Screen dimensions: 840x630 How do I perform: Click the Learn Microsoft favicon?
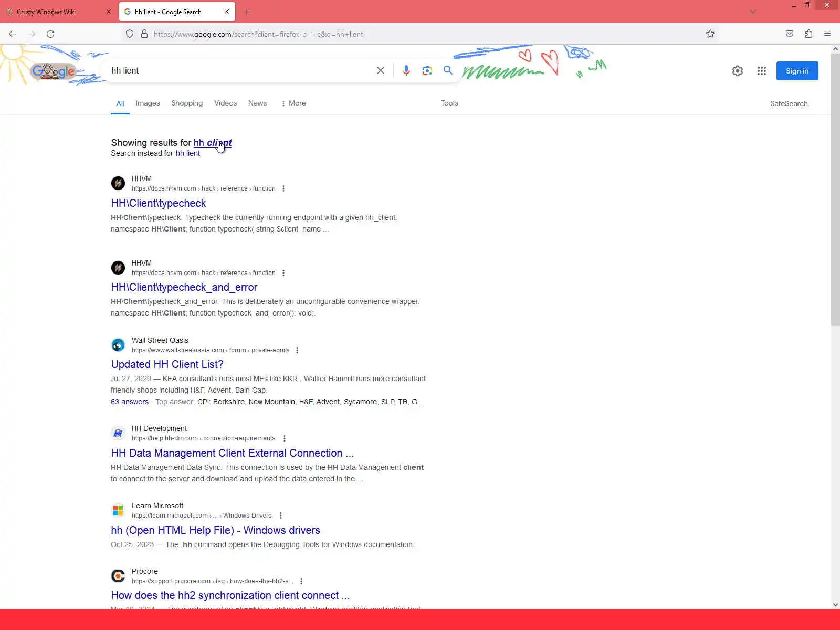tap(118, 510)
